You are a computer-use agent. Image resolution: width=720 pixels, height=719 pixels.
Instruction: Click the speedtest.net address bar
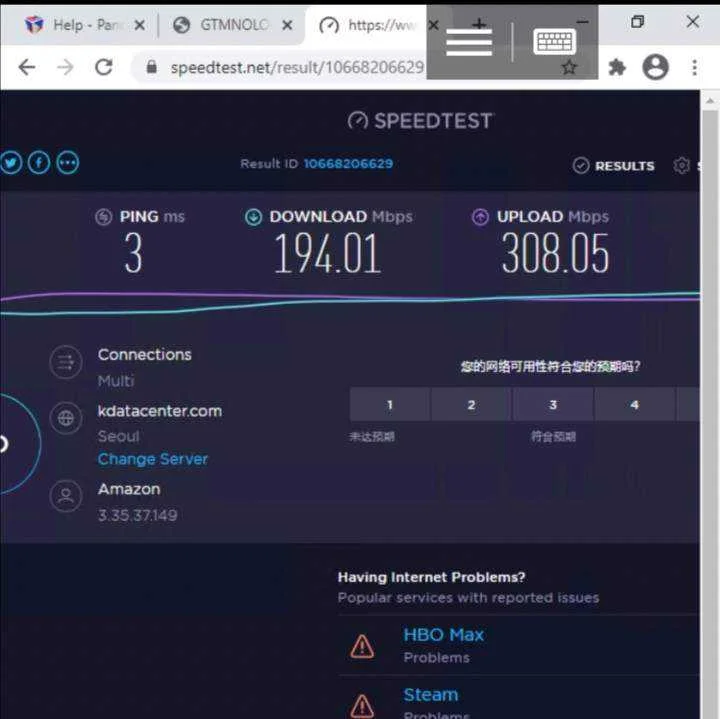[297, 68]
